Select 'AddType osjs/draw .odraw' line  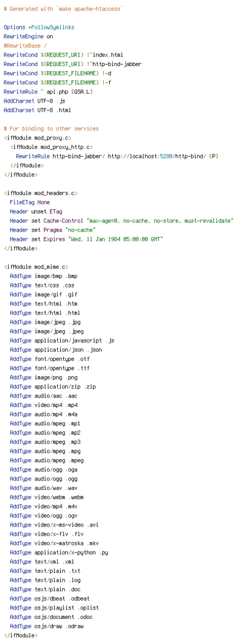point(46,626)
